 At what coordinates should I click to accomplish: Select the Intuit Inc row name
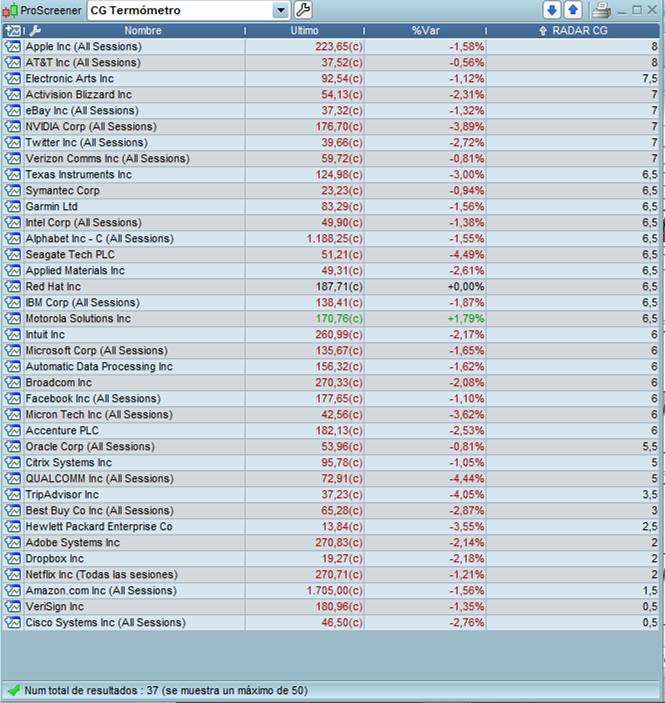tap(45, 334)
